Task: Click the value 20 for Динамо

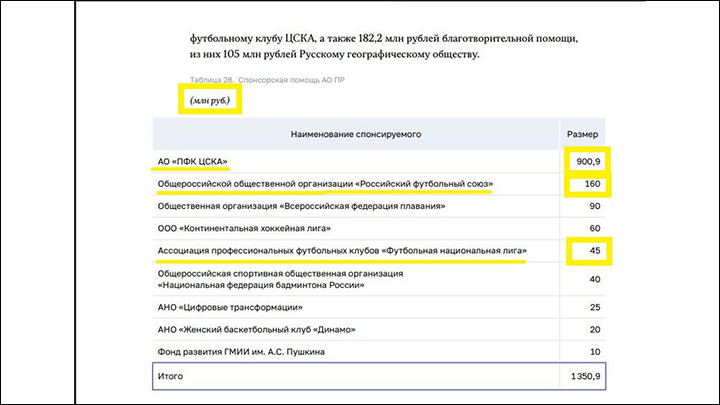Action: pyautogui.click(x=594, y=329)
